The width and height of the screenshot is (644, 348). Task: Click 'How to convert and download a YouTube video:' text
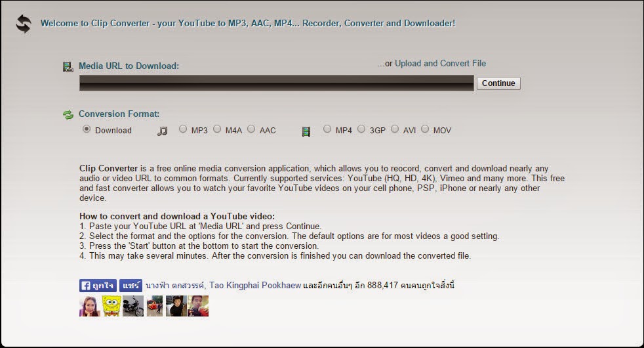click(x=177, y=217)
